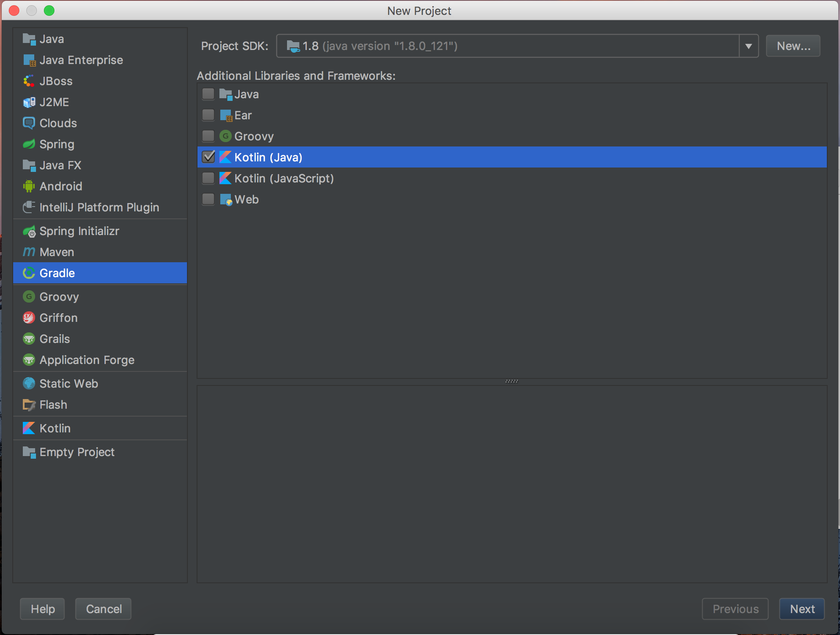
Task: Click the Ear framework icon
Action: click(226, 115)
